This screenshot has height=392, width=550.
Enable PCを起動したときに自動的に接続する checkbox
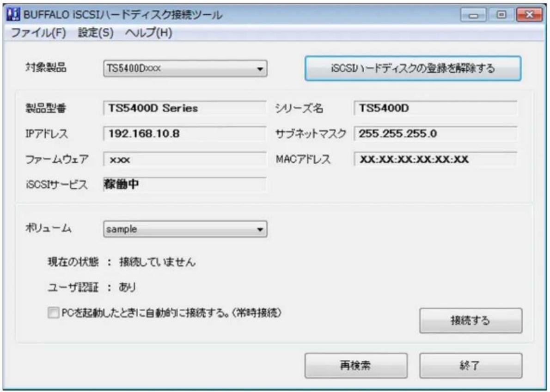coord(53,312)
